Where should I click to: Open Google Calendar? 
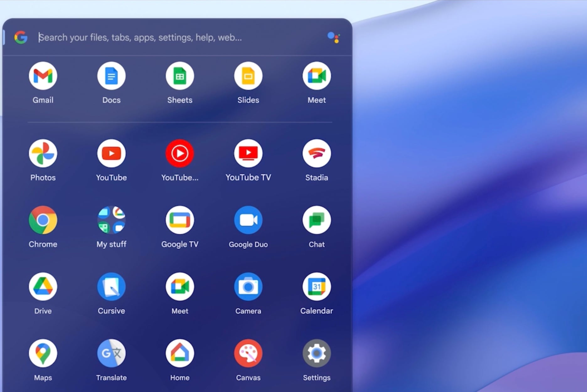pos(317,287)
